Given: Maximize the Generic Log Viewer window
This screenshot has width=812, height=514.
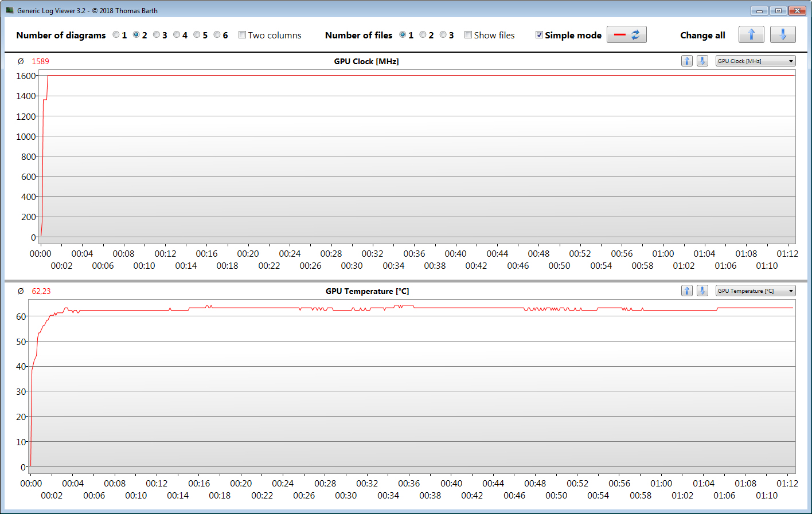Looking at the screenshot, I should (x=778, y=10).
